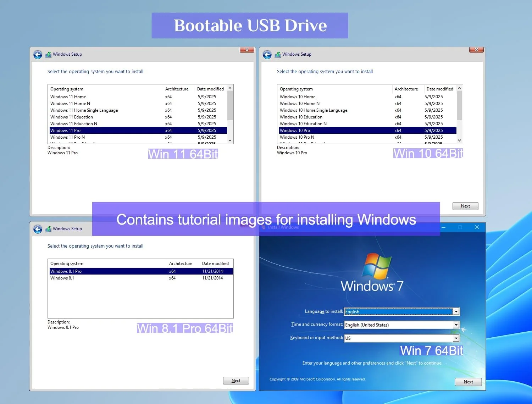Click the Install Windows icon in the Windows 7 title bar
Screen dimensions: 532x404
coord(265,227)
